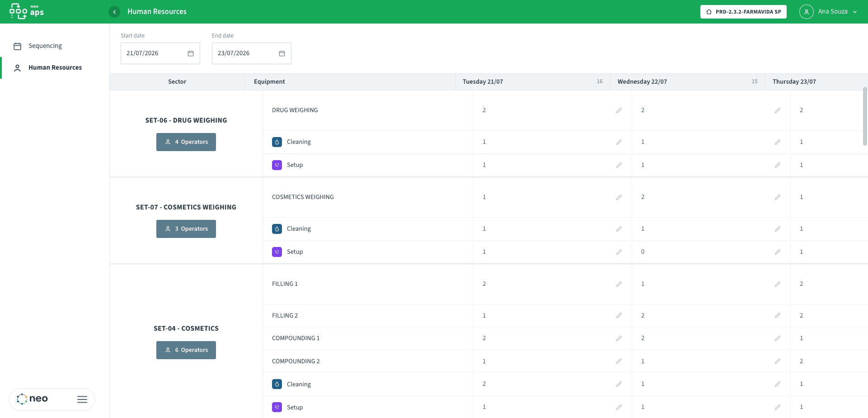
Task: Edit Wednesday Cleaning value in SET-06
Action: pos(778,142)
